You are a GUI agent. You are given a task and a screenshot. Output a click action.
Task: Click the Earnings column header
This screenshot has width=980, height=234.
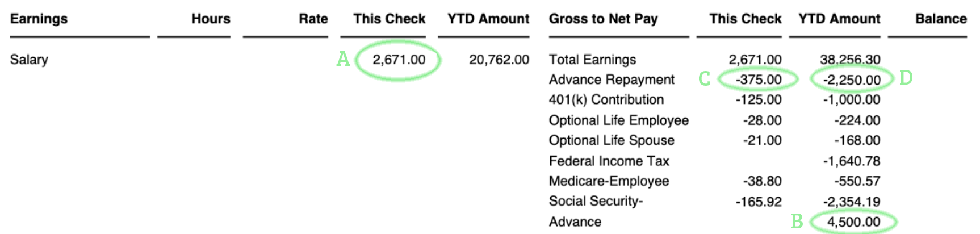pyautogui.click(x=39, y=19)
